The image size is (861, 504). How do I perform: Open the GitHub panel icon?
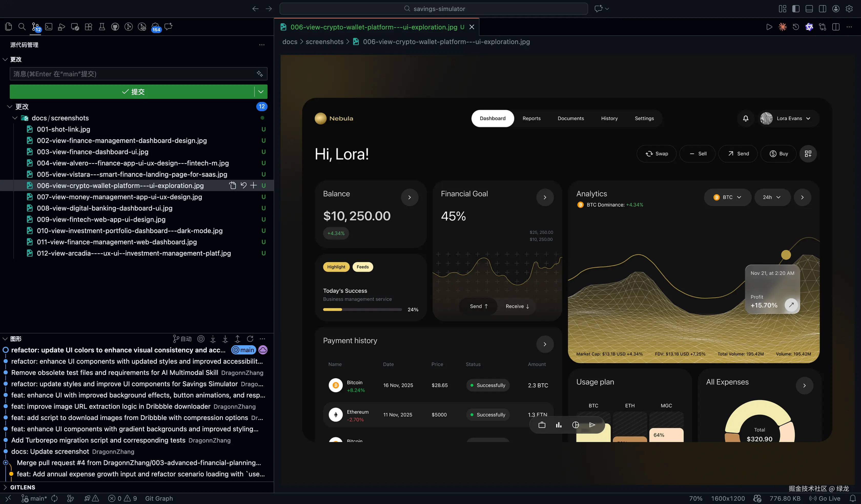115,27
